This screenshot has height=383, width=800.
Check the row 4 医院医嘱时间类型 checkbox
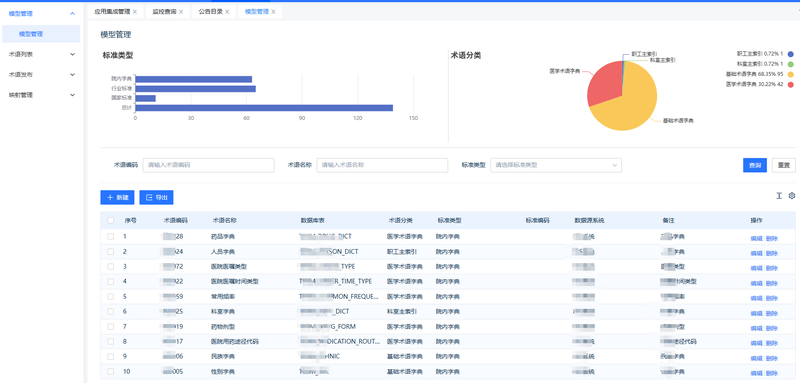point(111,281)
